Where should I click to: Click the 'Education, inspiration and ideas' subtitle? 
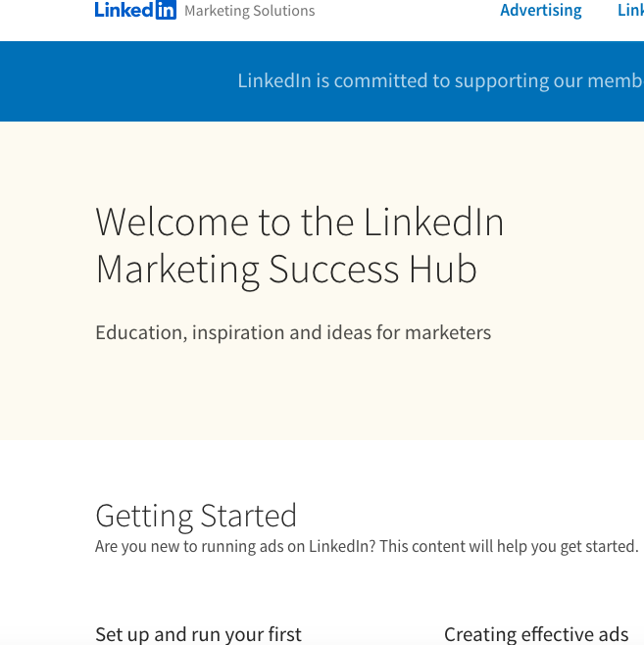pyautogui.click(x=293, y=332)
